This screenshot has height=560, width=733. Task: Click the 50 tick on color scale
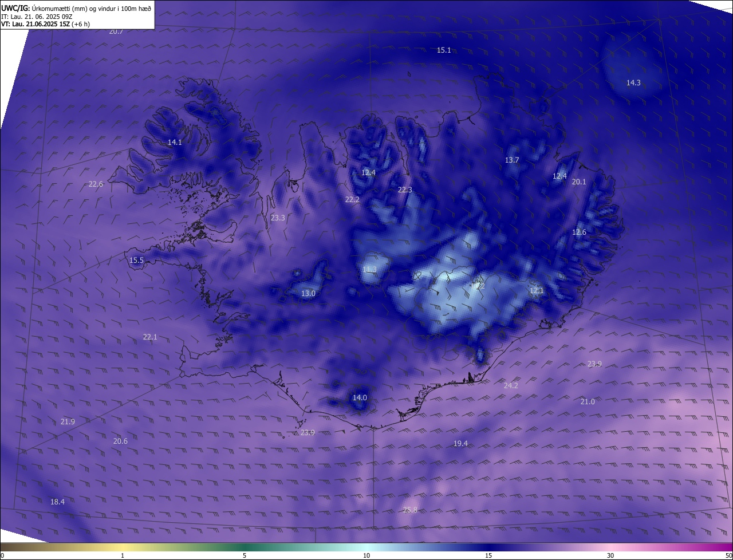pyautogui.click(x=728, y=555)
